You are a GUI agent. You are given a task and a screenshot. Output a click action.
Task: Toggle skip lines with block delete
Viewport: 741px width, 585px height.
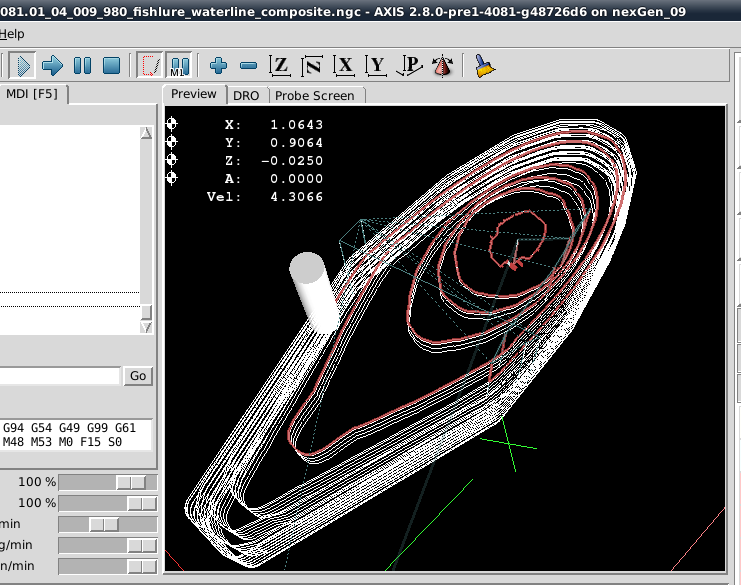150,66
